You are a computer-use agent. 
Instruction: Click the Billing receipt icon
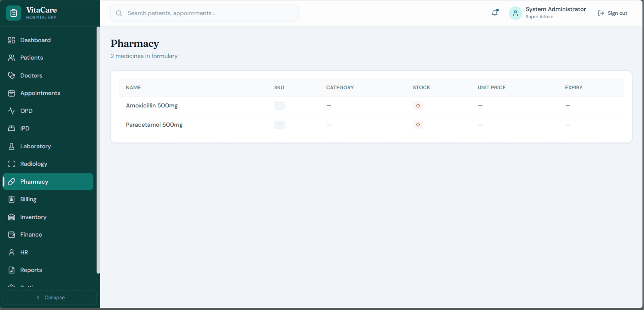[x=12, y=199]
